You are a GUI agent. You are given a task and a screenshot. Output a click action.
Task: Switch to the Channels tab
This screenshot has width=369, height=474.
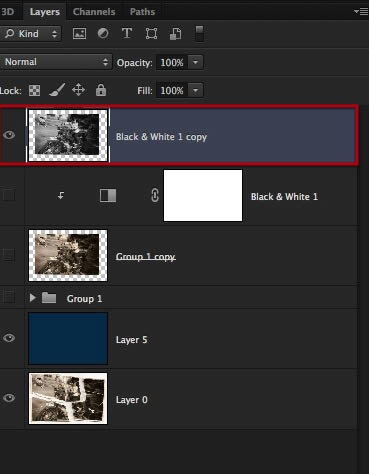tap(94, 12)
